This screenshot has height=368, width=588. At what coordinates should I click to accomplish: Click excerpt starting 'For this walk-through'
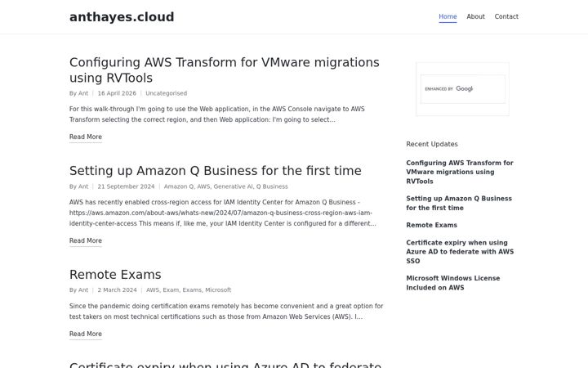point(216,114)
